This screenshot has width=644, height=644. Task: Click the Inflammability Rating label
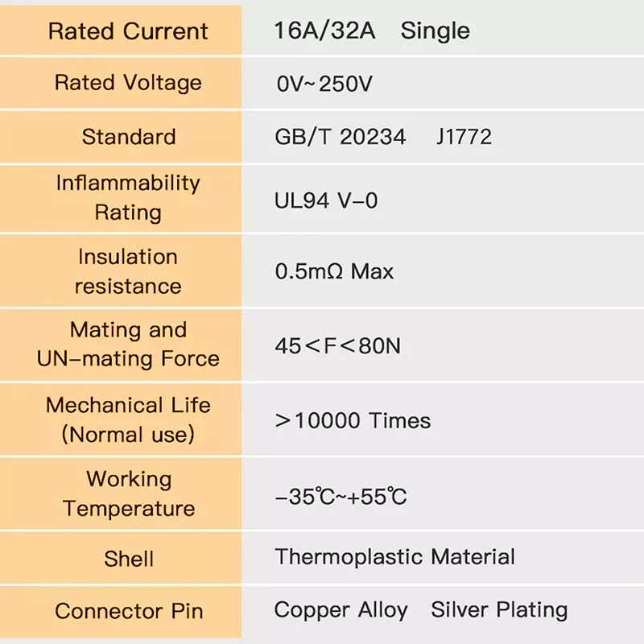click(x=128, y=198)
